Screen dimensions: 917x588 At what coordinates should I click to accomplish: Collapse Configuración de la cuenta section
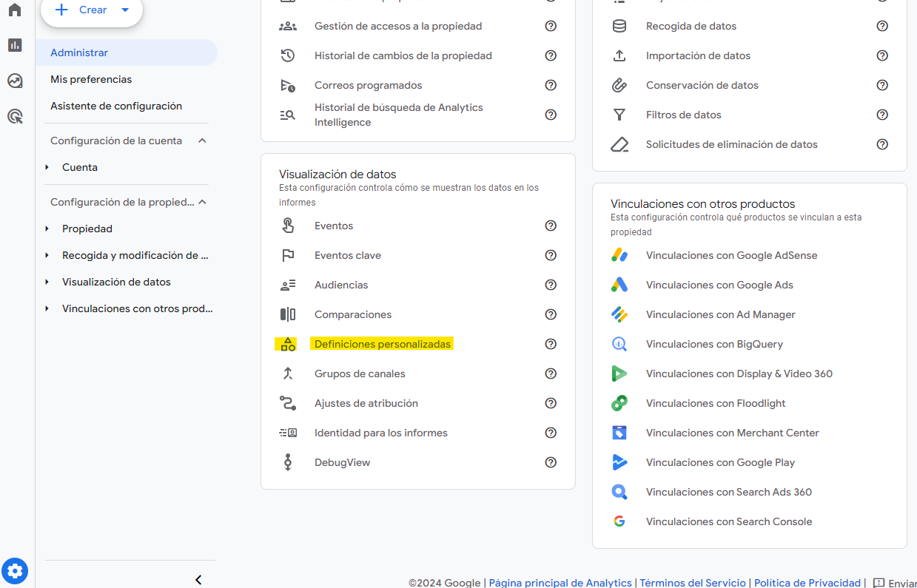click(x=202, y=141)
